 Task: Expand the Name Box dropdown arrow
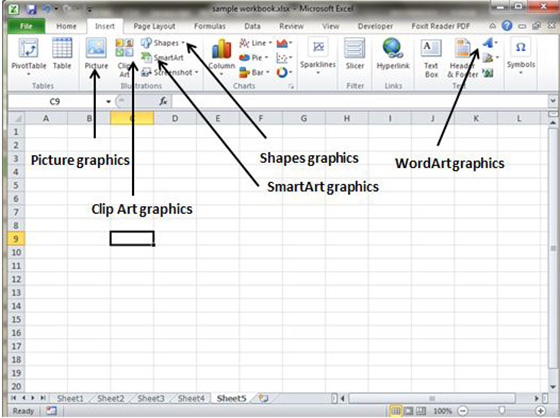point(108,102)
